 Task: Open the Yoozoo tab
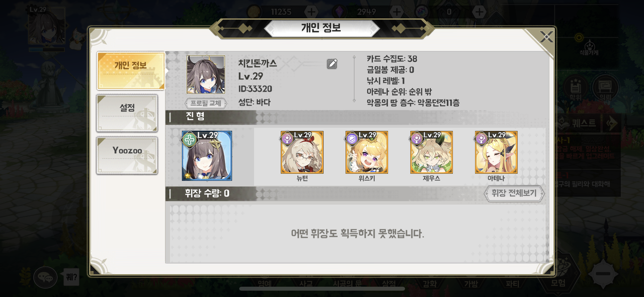[x=127, y=155]
